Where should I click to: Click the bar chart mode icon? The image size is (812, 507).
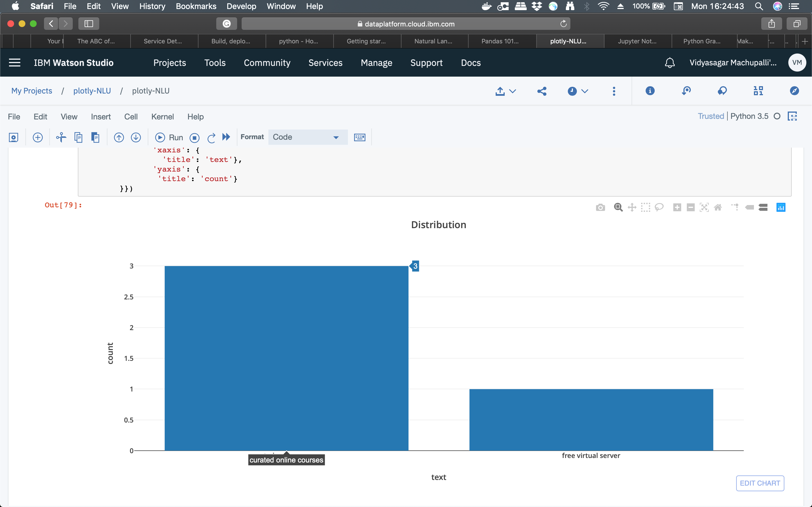click(780, 207)
